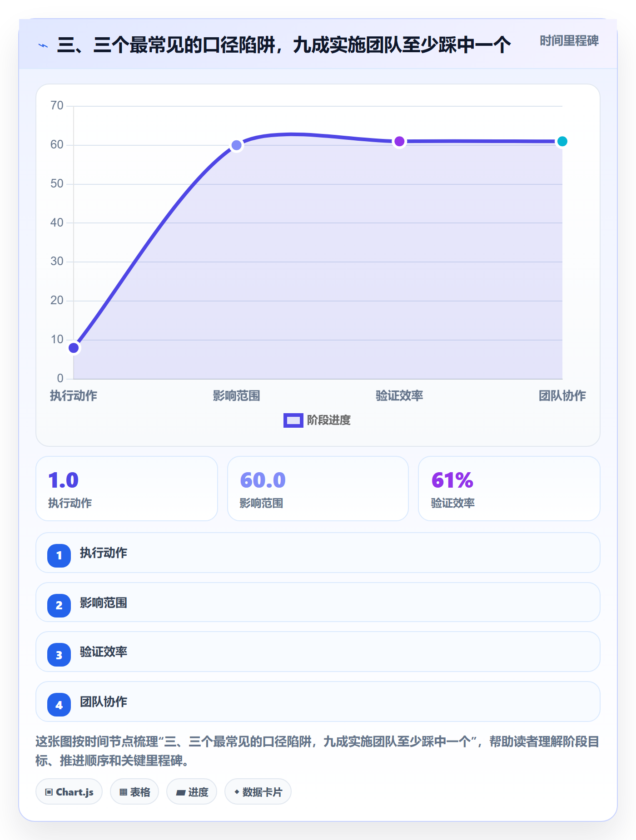Screen dimensions: 636x840
Task: Select the 1.0 执行动作 data card
Action: click(127, 489)
